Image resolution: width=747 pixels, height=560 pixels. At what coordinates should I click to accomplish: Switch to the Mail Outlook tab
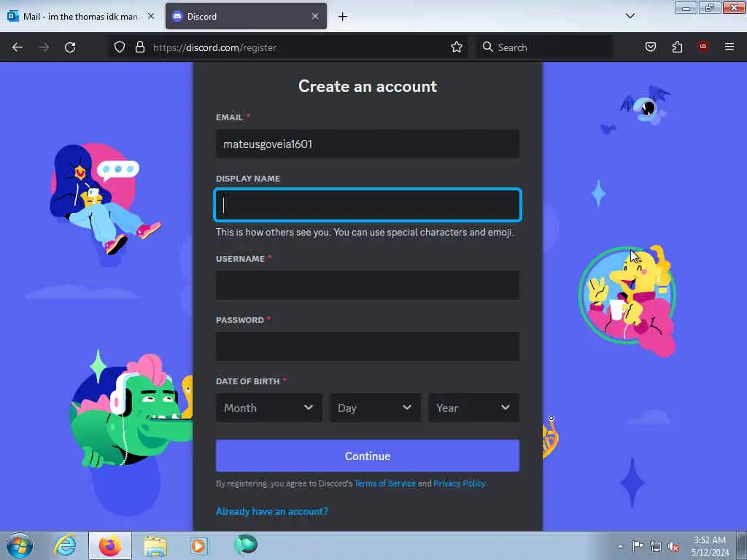pyautogui.click(x=80, y=16)
